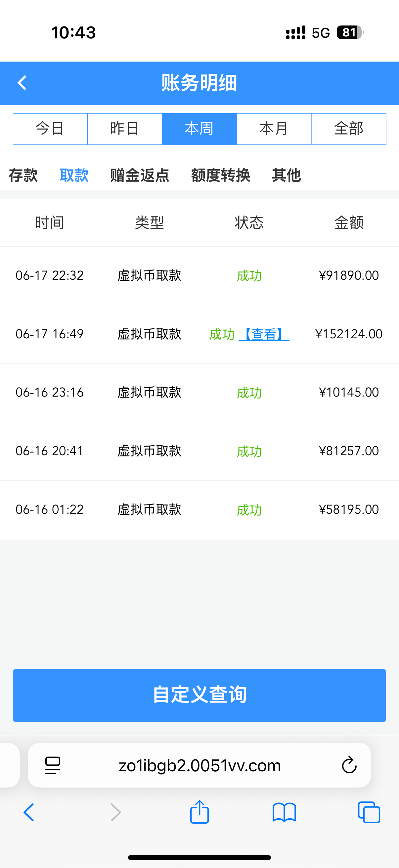Tap the Safari forward arrow
This screenshot has width=399, height=868.
(x=115, y=812)
